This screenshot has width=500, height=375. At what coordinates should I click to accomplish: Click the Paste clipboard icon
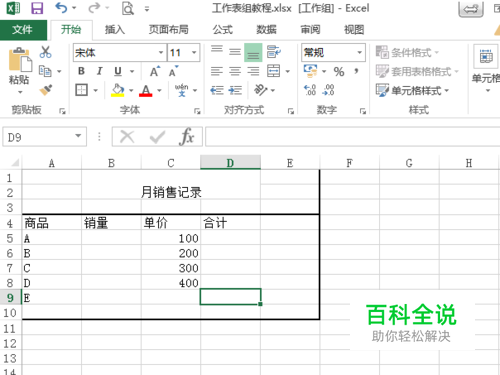click(20, 60)
